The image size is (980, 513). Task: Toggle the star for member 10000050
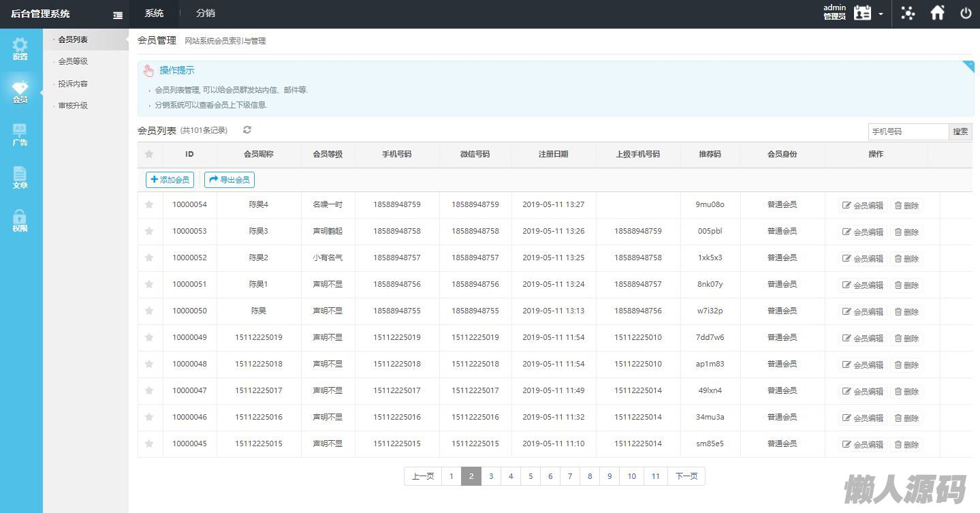click(x=149, y=311)
